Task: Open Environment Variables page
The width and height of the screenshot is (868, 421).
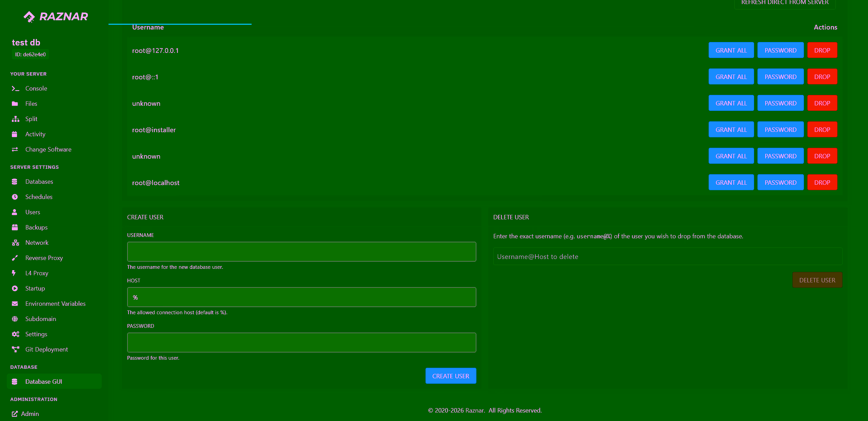Action: [x=54, y=304]
